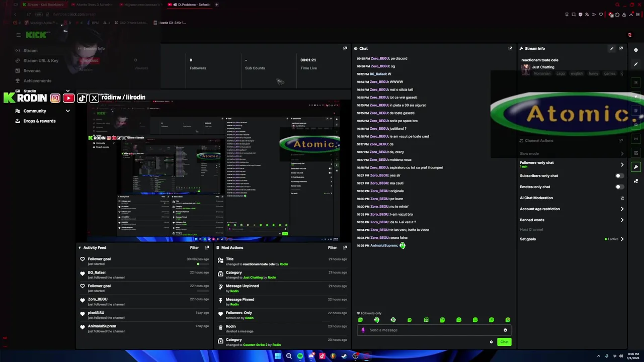Open Mod Actions Filter dropdown
This screenshot has width=644, height=362.
pos(332,247)
